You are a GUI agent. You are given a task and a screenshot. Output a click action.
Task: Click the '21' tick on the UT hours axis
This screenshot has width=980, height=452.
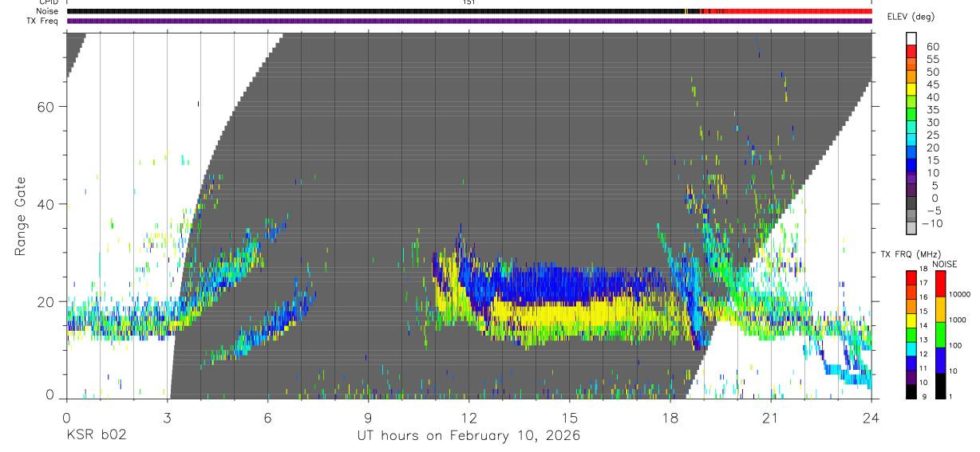[x=771, y=417]
